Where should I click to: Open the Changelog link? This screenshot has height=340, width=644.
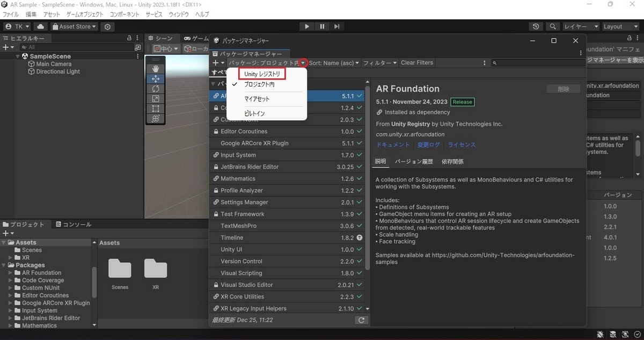[428, 144]
